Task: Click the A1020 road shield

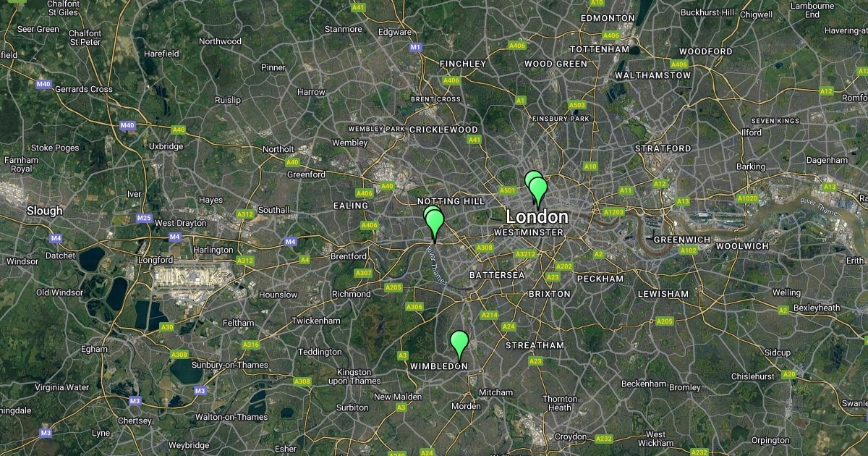Action: coord(747,198)
